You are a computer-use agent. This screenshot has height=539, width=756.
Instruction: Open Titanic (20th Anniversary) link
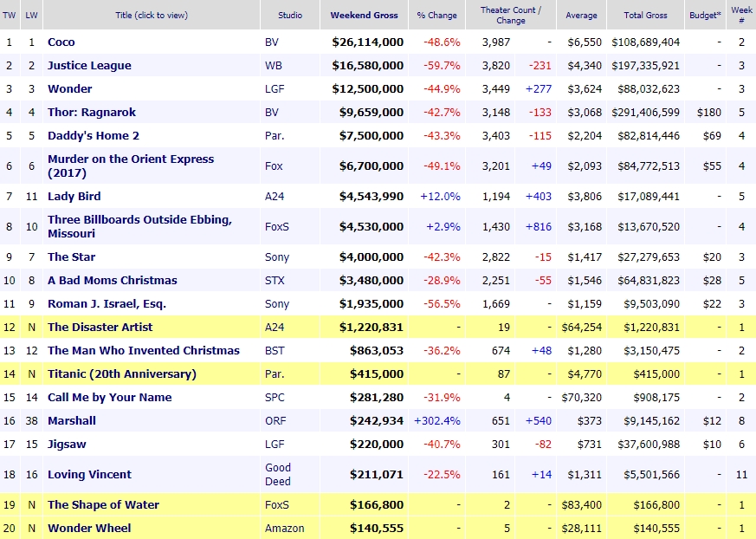tap(122, 374)
